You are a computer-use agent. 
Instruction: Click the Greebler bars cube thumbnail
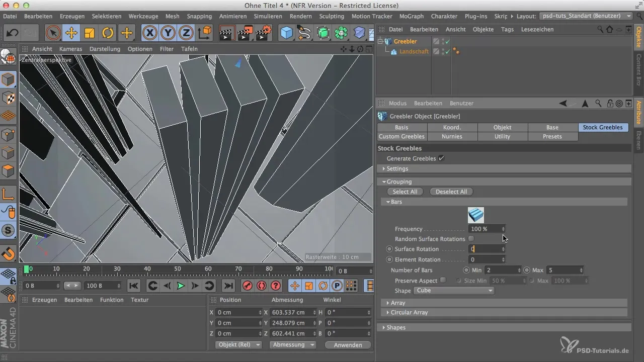point(476,215)
